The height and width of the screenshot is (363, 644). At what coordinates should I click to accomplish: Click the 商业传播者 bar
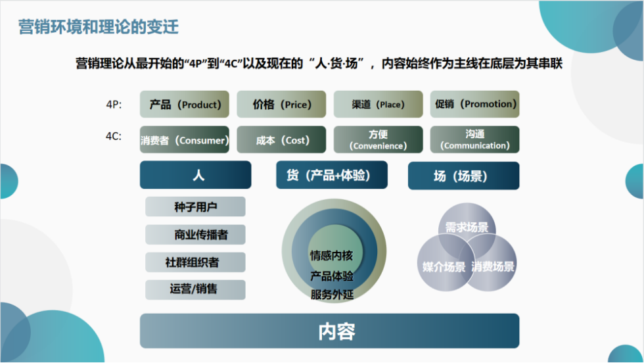coord(196,235)
